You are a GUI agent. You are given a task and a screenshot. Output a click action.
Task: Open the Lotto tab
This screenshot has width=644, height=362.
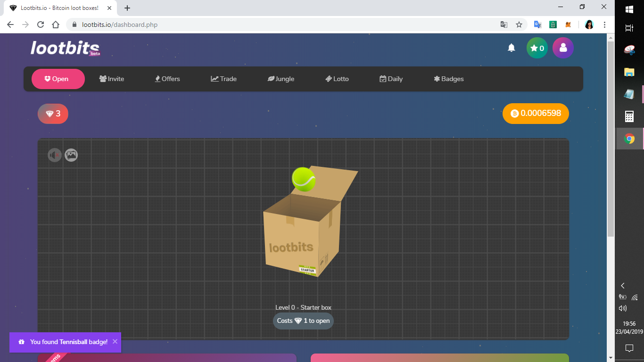337,79
